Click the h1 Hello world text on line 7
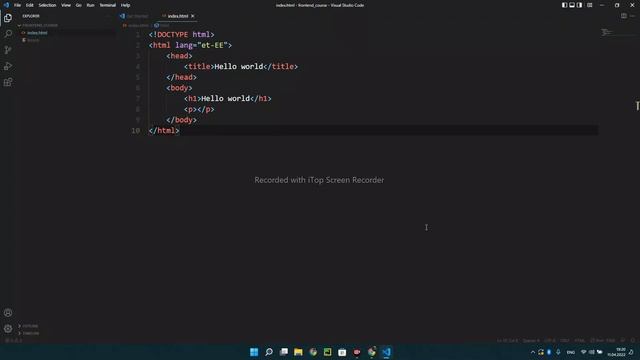Image resolution: width=640 pixels, height=360 pixels. click(226, 98)
